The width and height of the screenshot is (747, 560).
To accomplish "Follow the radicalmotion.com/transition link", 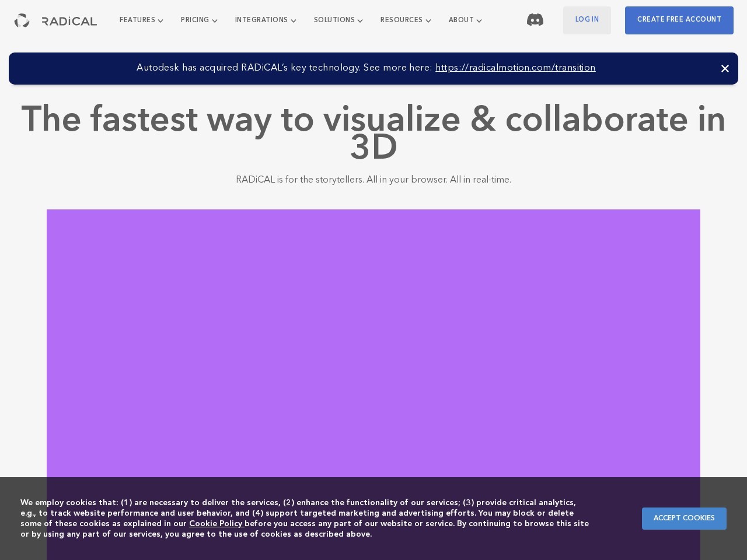I will [515, 68].
